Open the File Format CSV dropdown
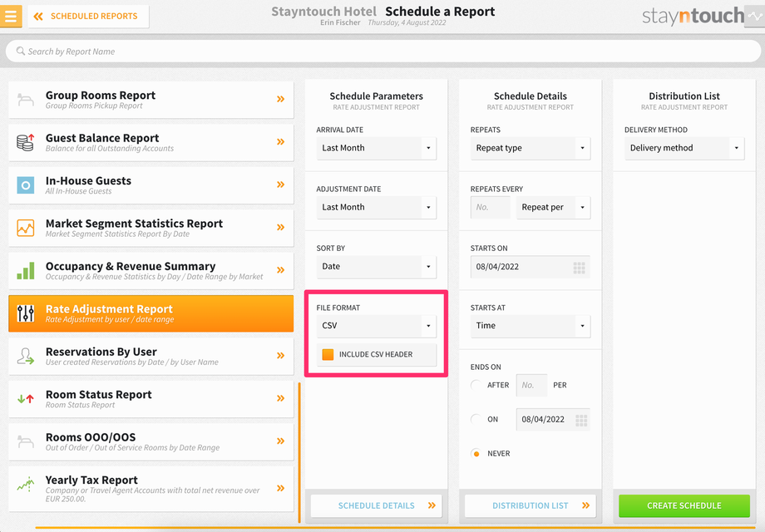 tap(376, 326)
